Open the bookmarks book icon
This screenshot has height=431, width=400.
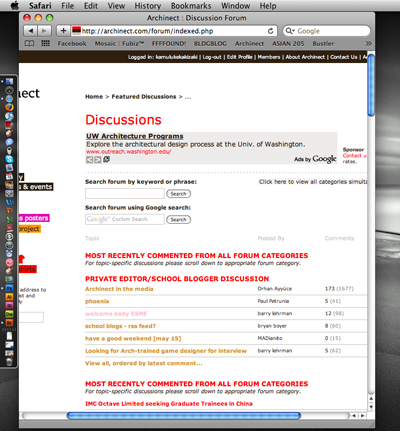click(x=29, y=43)
